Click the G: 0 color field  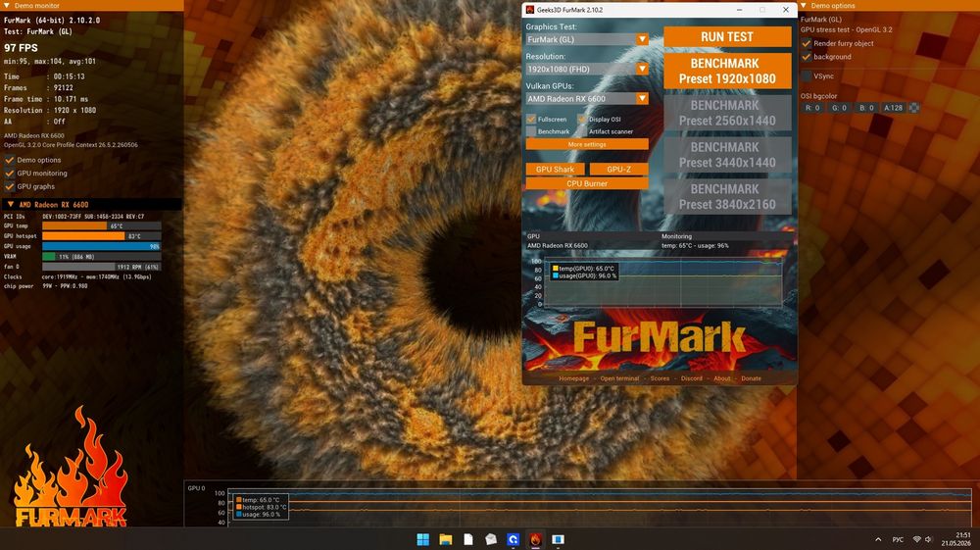click(x=840, y=108)
